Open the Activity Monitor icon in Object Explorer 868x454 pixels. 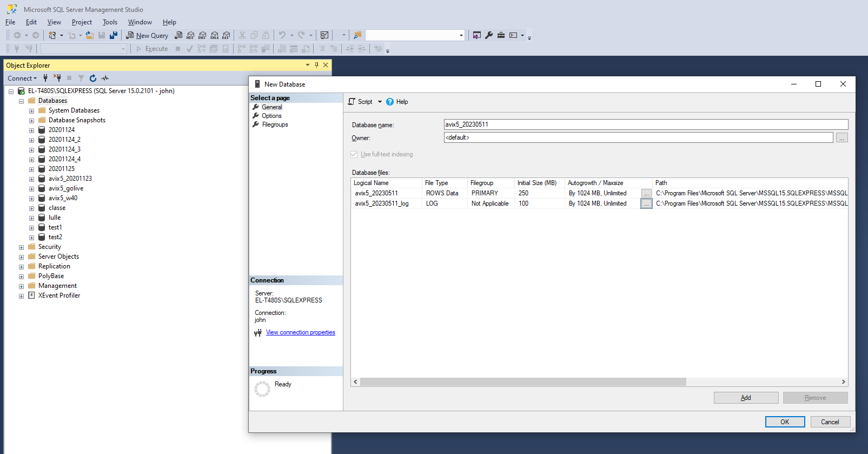pos(105,78)
